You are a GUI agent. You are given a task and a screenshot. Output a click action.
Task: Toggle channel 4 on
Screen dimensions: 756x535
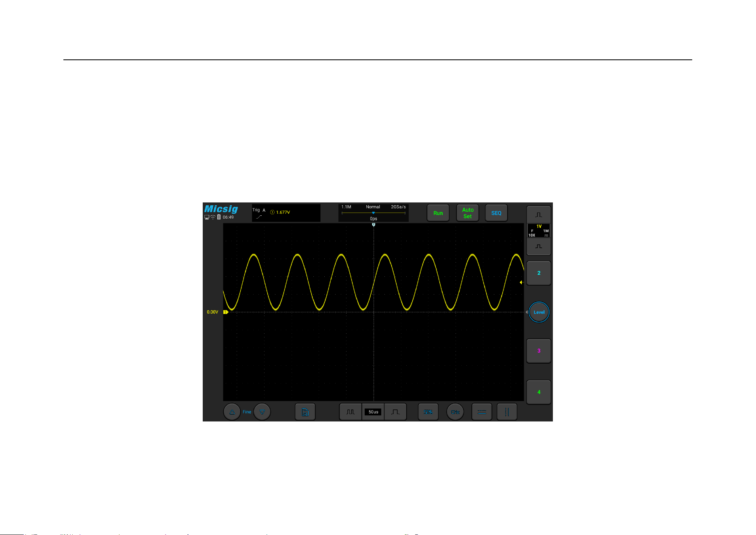pos(539,392)
